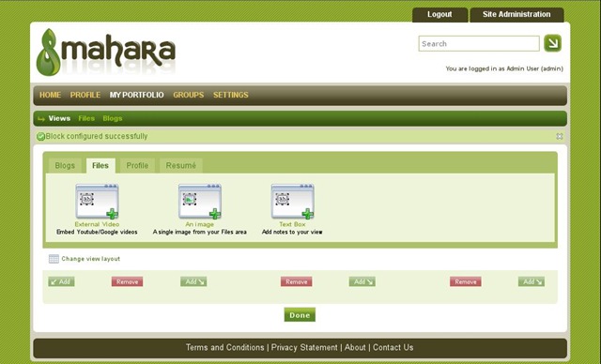Viewport: 601px width, 364px height.
Task: Click Add button after second column
Action: [x=362, y=281]
